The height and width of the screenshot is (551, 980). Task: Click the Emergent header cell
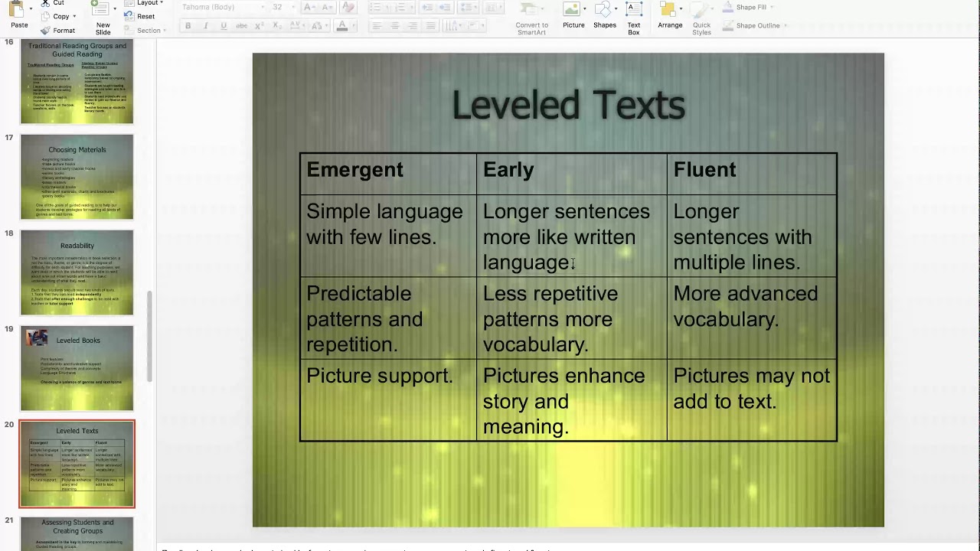pos(387,174)
